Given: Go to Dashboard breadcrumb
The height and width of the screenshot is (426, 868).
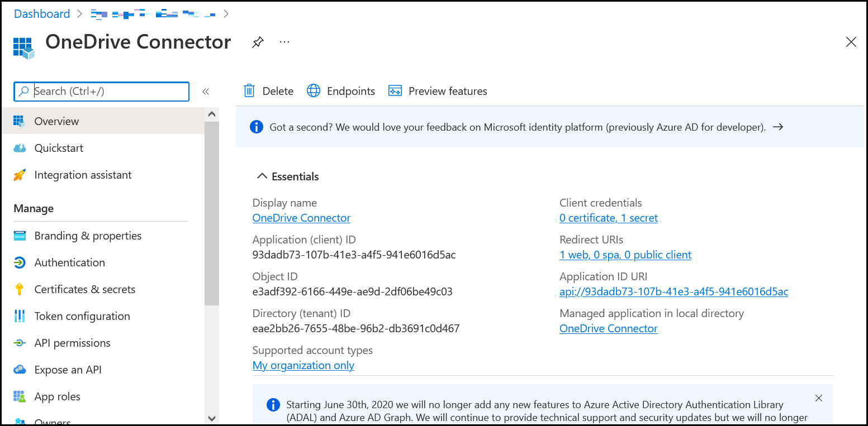Looking at the screenshot, I should pyautogui.click(x=42, y=14).
